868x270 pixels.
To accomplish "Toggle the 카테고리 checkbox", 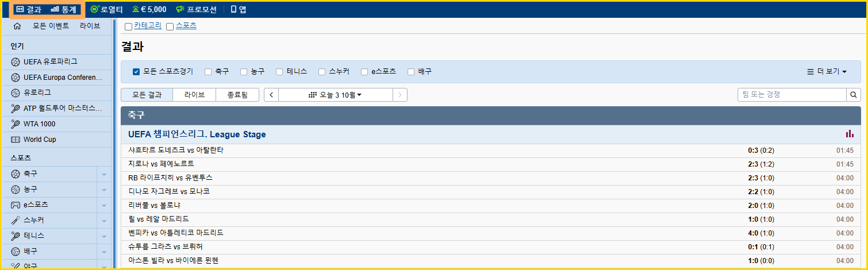I will click(128, 26).
